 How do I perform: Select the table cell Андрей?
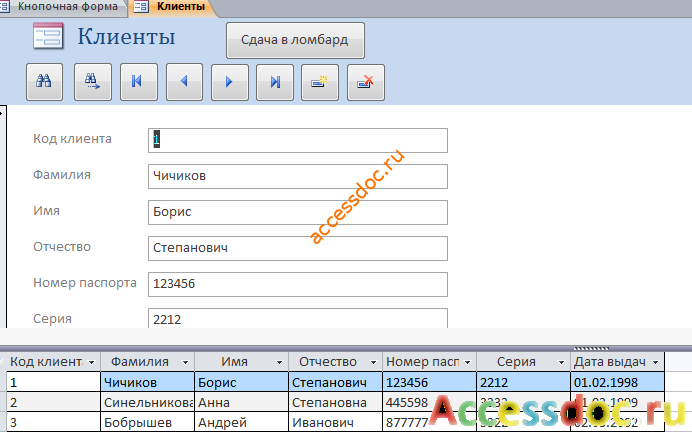[241, 422]
